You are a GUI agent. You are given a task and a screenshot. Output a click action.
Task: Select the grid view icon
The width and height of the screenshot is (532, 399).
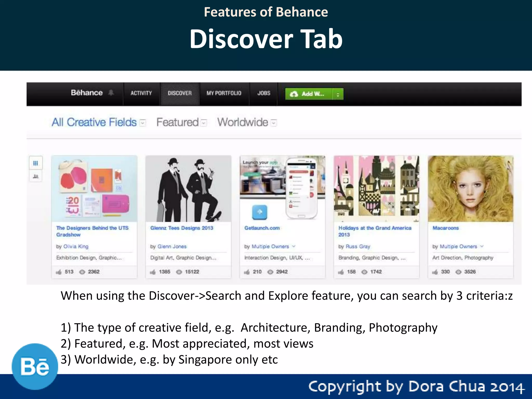point(36,163)
